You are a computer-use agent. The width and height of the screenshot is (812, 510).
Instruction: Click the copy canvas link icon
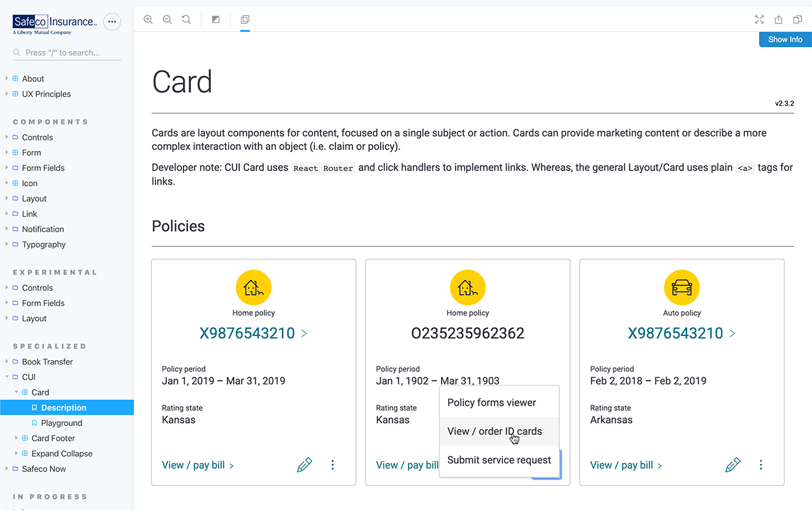797,20
